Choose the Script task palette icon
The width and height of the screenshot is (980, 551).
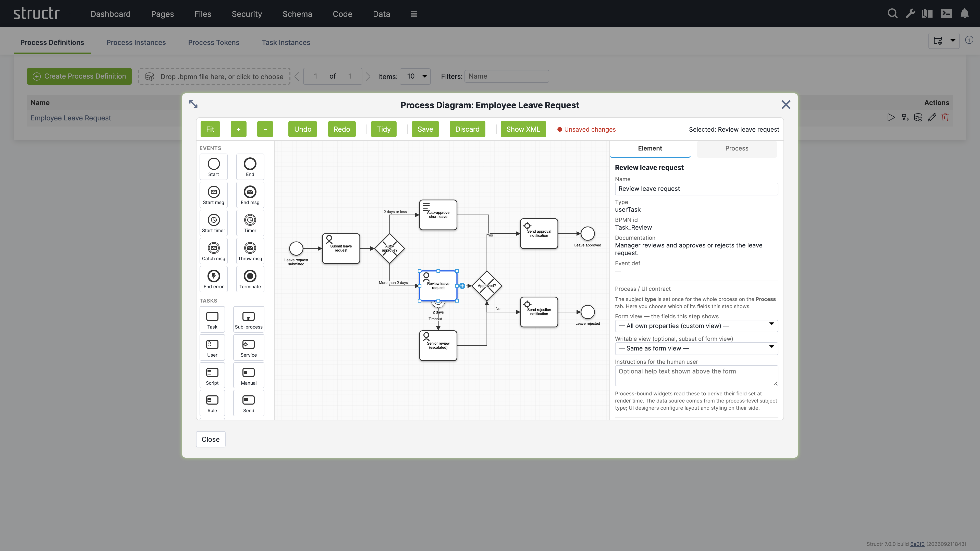(212, 376)
